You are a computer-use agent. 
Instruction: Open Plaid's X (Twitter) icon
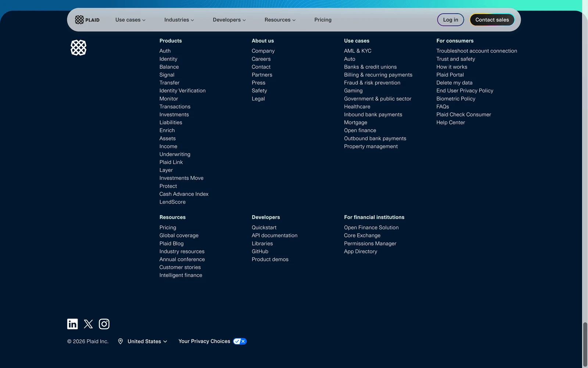coord(88,324)
